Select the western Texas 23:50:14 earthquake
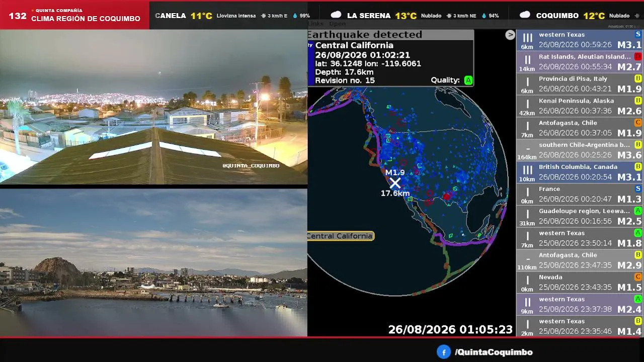Image resolution: width=644 pixels, height=362 pixels. [x=580, y=238]
